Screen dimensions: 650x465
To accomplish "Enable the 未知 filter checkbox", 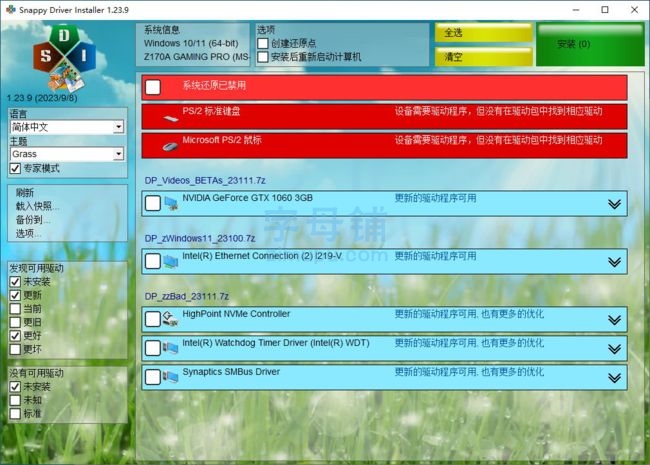I will (15, 400).
